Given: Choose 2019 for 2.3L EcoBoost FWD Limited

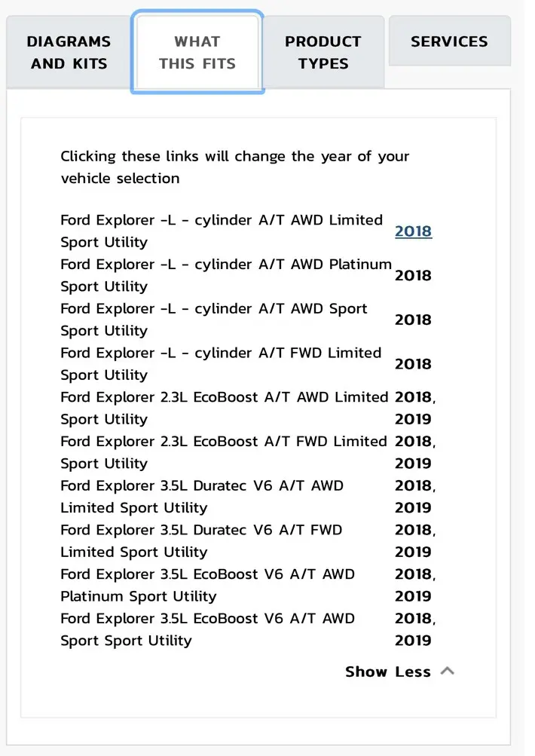Looking at the screenshot, I should point(413,464).
